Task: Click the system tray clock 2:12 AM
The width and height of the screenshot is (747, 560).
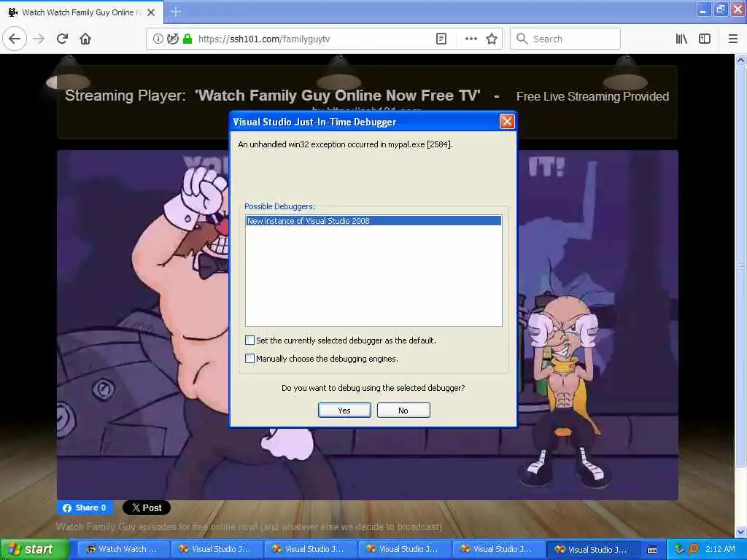Action: click(x=720, y=549)
